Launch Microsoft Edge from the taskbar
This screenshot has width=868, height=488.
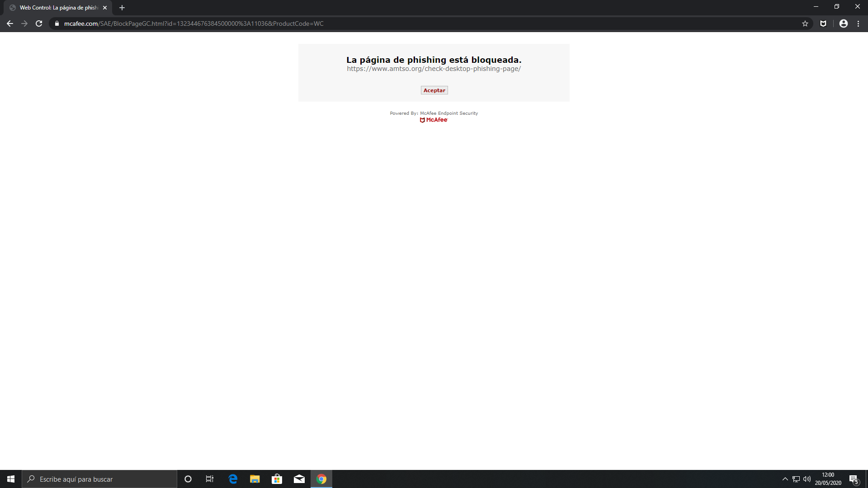[x=233, y=479]
